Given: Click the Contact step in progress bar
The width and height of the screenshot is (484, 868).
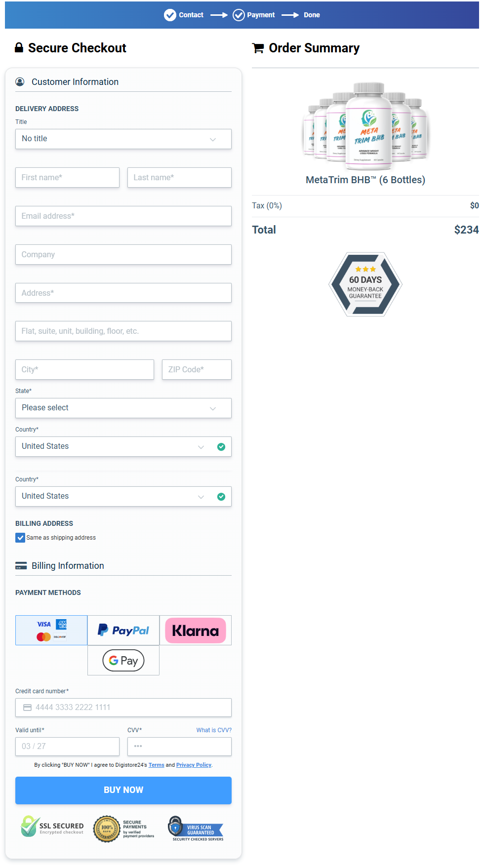Looking at the screenshot, I should coord(184,15).
